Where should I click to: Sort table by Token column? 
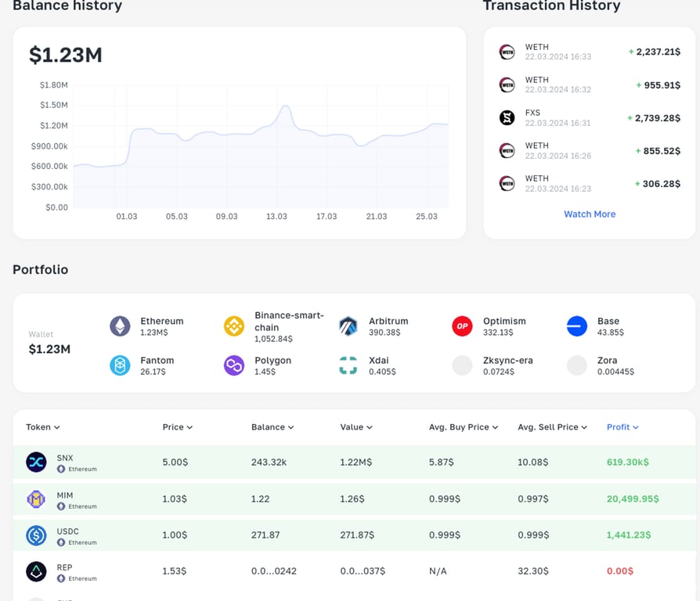click(43, 427)
